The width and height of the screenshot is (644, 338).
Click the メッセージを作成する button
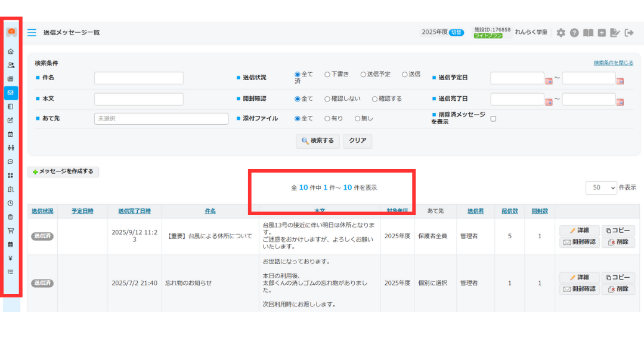63,172
